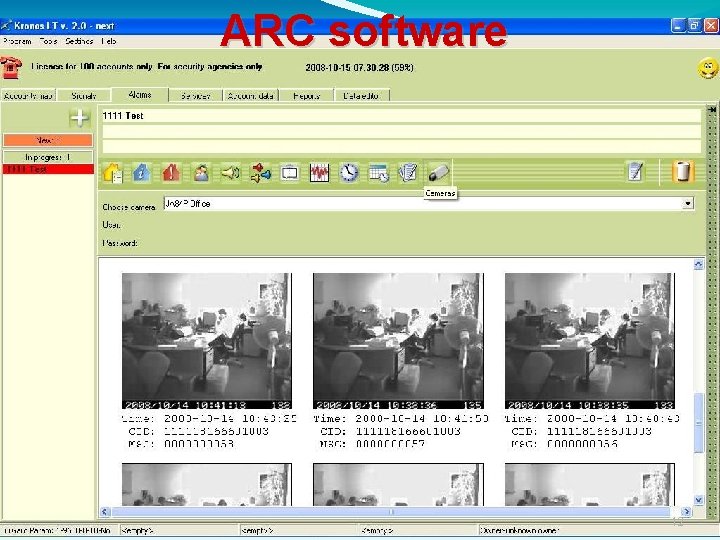Click scroll left arrow of image panel
The image size is (720, 540).
105,512
